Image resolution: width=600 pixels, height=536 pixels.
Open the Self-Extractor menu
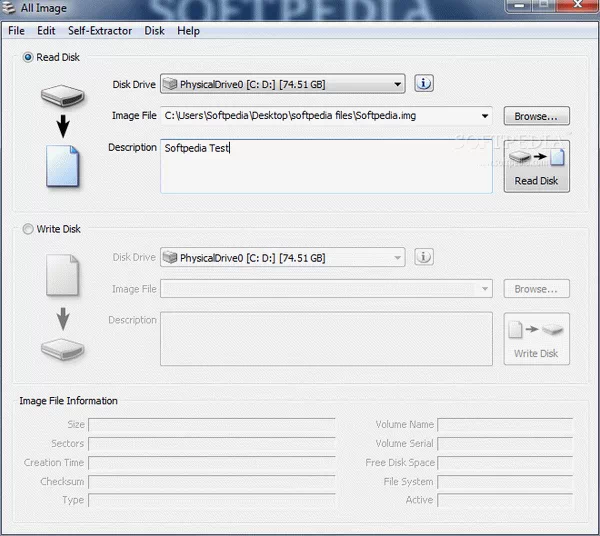point(99,31)
